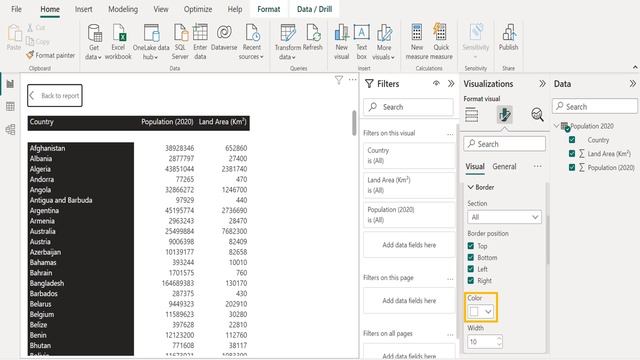This screenshot has height=360, width=640.
Task: Toggle the Filters pane eye icon
Action: (x=436, y=84)
